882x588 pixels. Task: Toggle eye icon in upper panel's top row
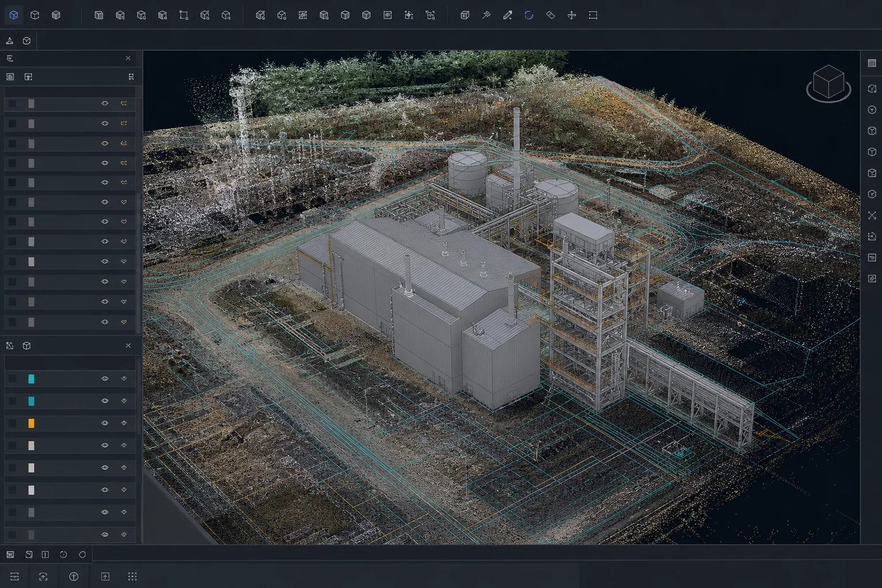105,103
